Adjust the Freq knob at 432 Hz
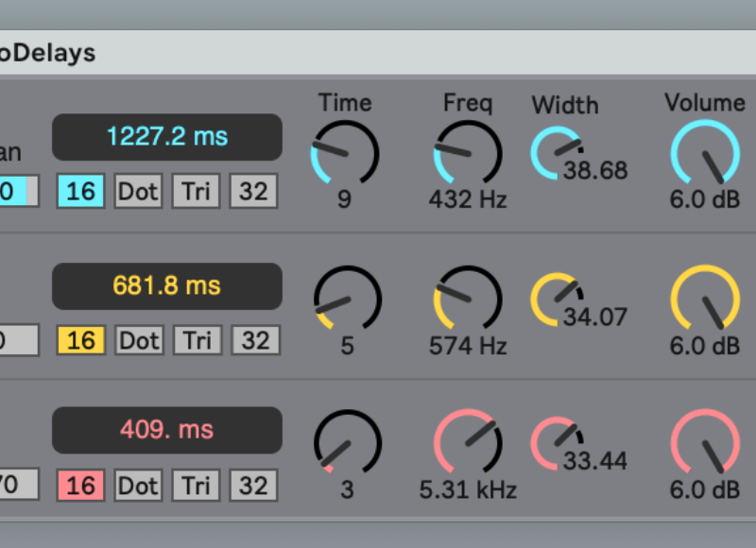 pos(468,153)
